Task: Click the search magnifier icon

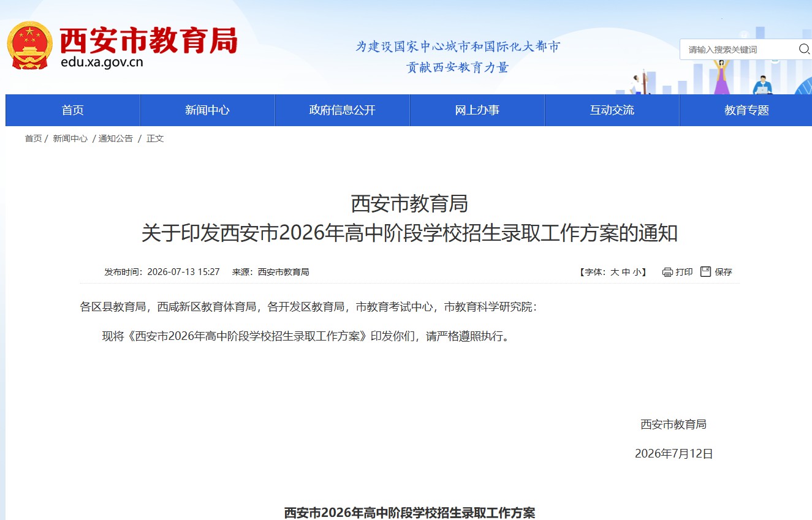Action: 804,49
